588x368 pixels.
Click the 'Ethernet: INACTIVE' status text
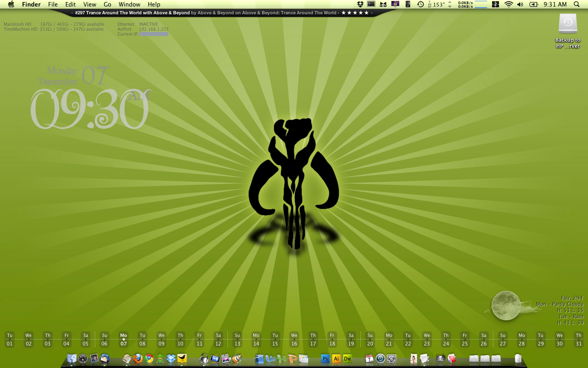tap(138, 24)
